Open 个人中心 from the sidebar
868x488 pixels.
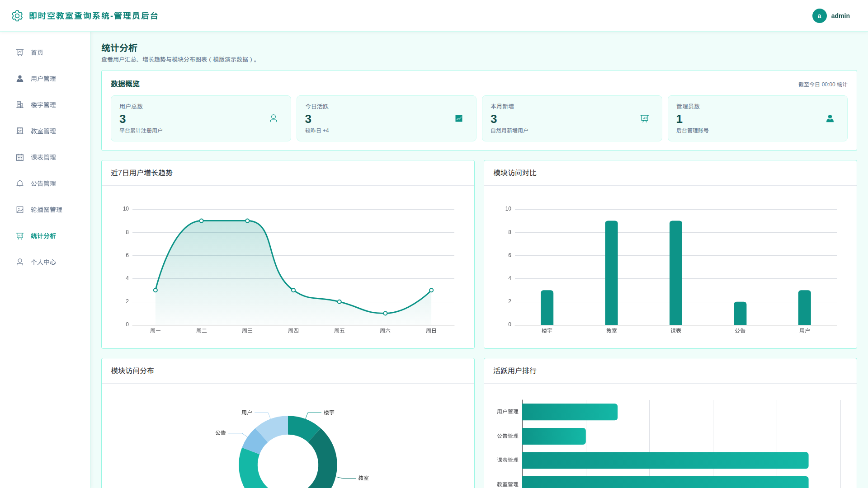pos(45,262)
